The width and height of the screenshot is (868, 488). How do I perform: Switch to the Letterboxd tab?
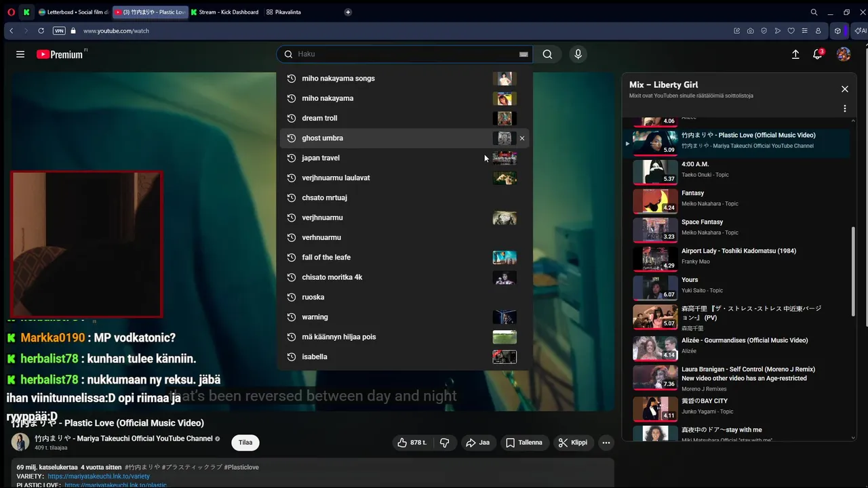click(x=73, y=12)
